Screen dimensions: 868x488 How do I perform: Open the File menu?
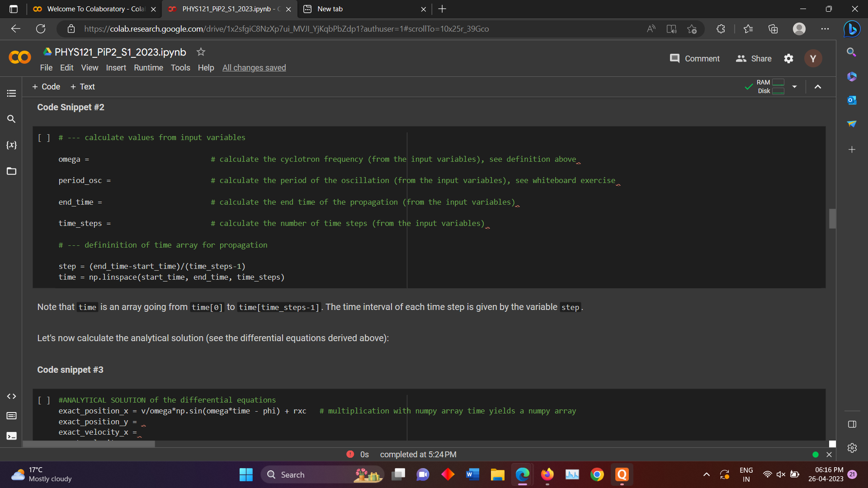click(x=46, y=68)
